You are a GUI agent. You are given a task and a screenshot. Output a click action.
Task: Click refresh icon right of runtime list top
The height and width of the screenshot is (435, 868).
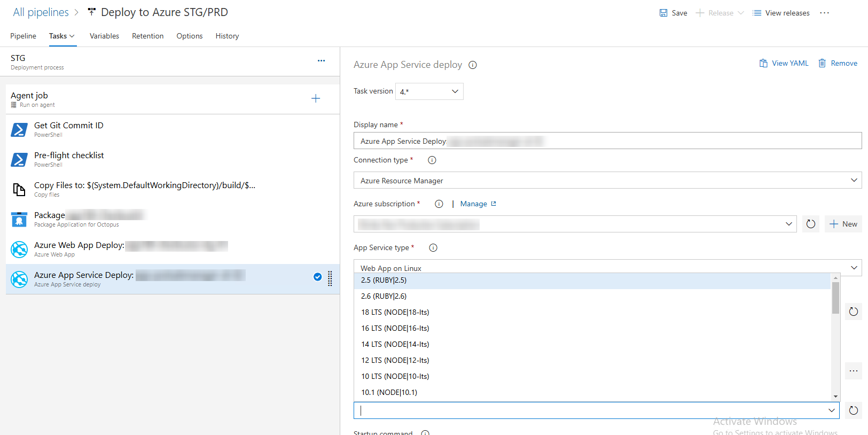[854, 312]
